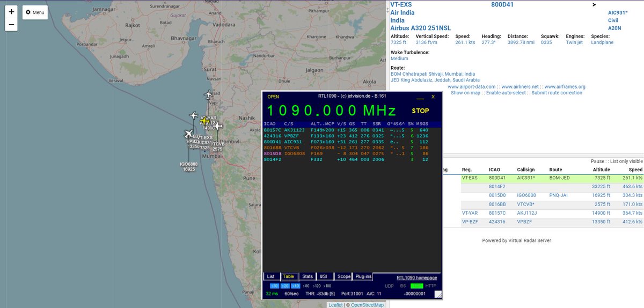Toggle UDP output in RTL1090
The width and height of the screenshot is (644, 308).
(389, 286)
